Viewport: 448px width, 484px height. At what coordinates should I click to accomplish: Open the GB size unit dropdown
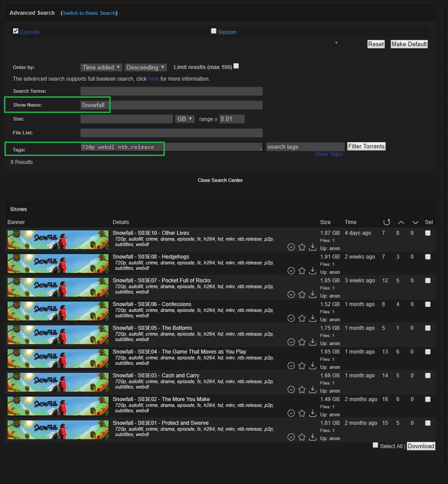[185, 119]
